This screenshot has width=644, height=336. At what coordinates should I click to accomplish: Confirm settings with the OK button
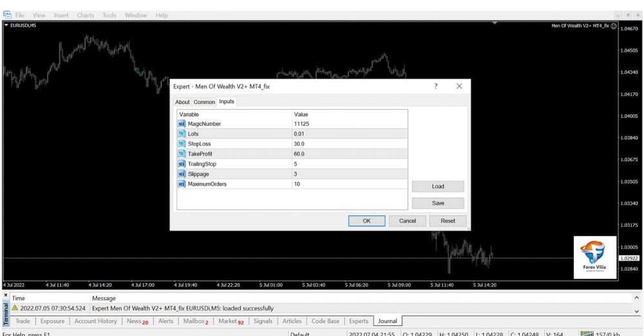(367, 221)
